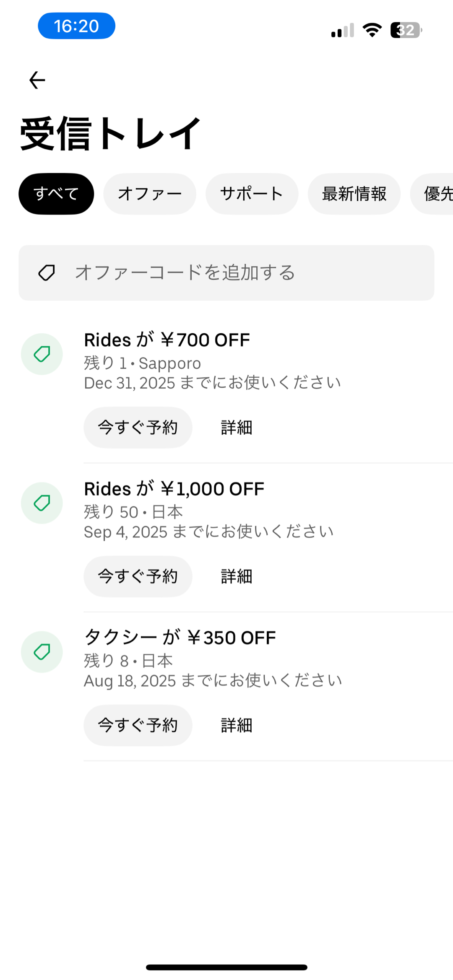Tap the tag icon beside ¥700 OFF offer
This screenshot has width=453, height=980.
42,354
